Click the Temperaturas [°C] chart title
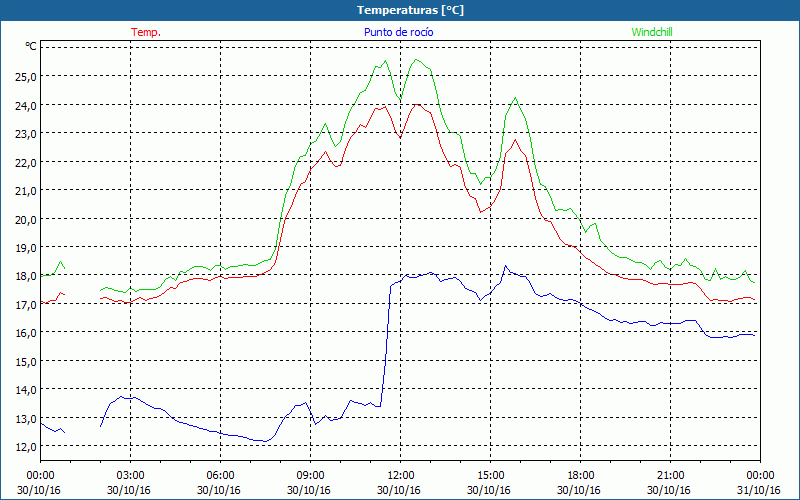This screenshot has width=800, height=500. (x=410, y=10)
